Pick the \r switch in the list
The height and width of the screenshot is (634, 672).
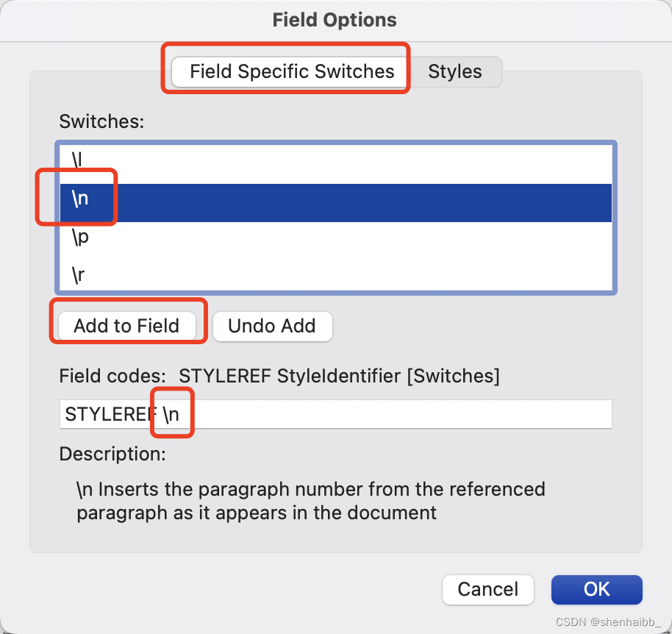[335, 275]
